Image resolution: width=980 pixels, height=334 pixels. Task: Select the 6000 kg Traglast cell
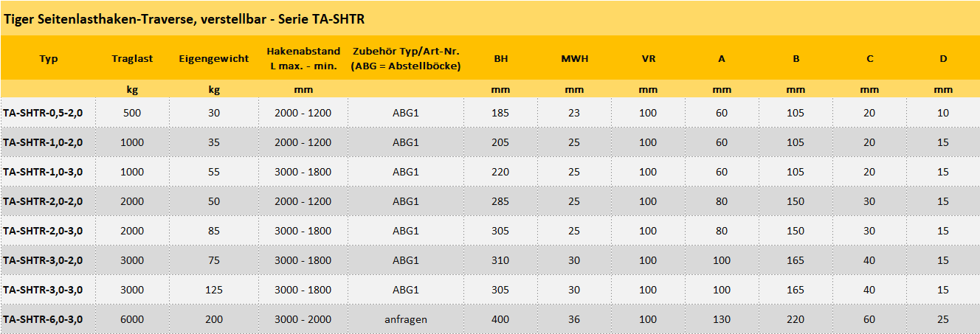coord(132,319)
